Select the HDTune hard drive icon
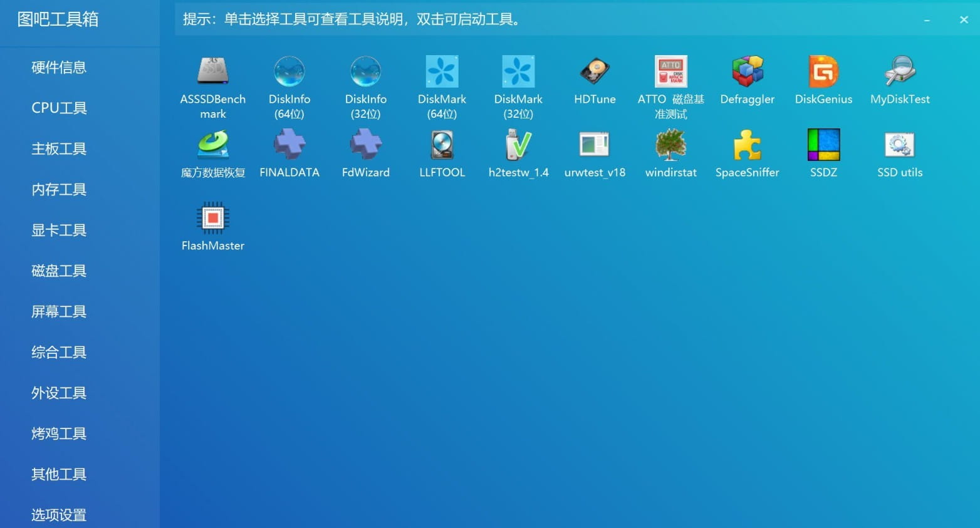The height and width of the screenshot is (528, 980). [x=595, y=71]
